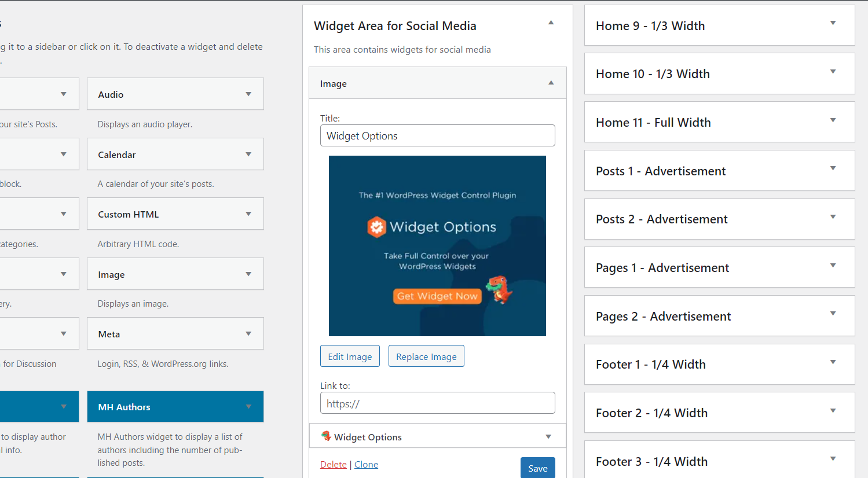Viewport: 868px width, 478px height.
Task: Select the Meta widget title
Action: tap(109, 334)
